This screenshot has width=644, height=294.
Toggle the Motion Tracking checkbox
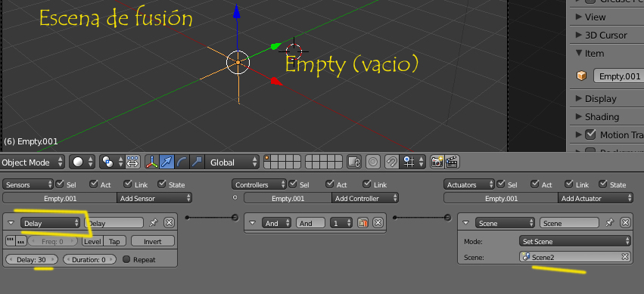(x=590, y=134)
